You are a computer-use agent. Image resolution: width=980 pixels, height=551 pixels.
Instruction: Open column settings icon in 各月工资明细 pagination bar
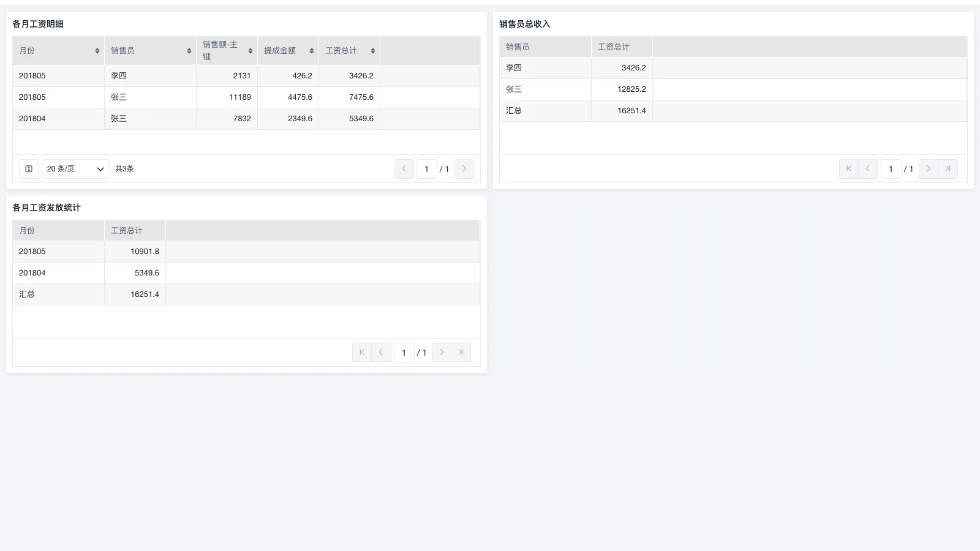click(28, 168)
